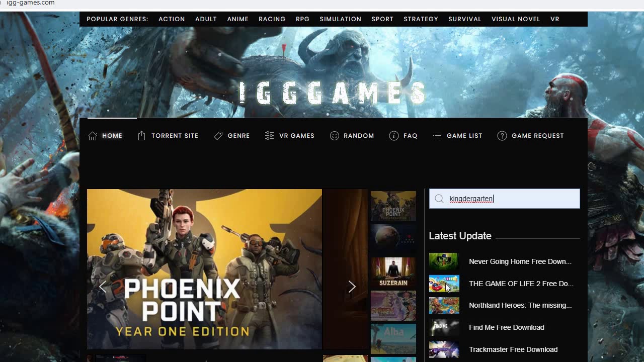Select the ACTION genre link
Screen dimensions: 644x362
(172, 19)
